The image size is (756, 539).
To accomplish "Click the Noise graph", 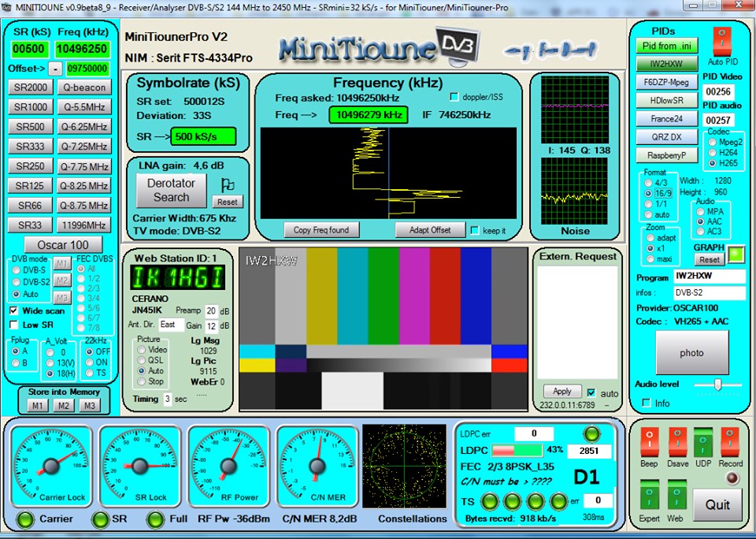I will (x=575, y=191).
